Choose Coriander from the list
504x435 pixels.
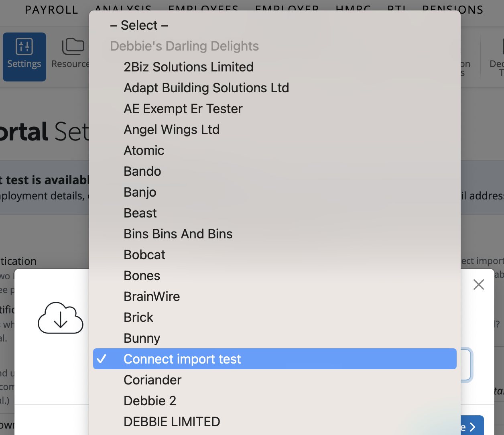(x=152, y=380)
